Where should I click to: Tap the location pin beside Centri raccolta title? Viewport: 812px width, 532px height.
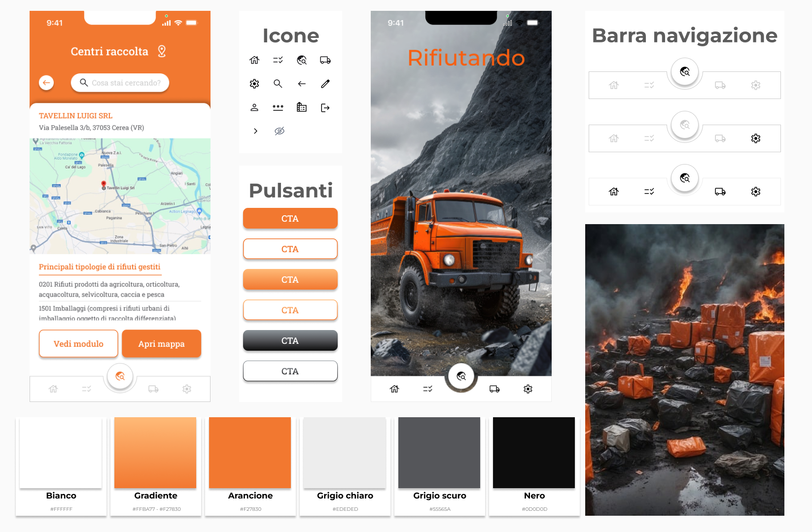[162, 51]
